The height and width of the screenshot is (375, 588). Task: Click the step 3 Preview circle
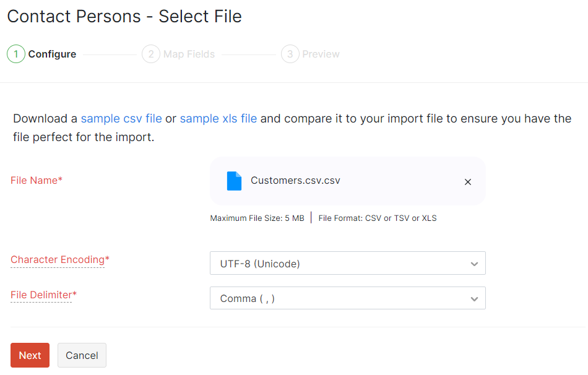coord(290,54)
